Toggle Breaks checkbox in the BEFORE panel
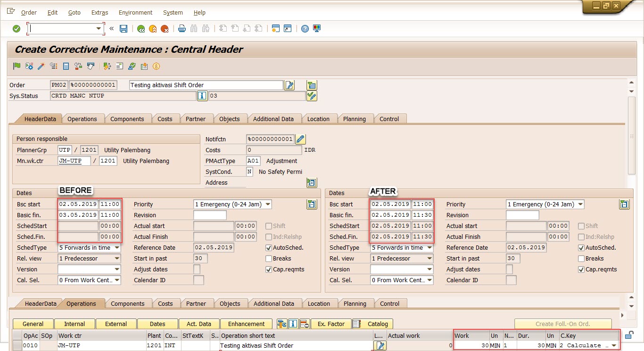 [269, 259]
